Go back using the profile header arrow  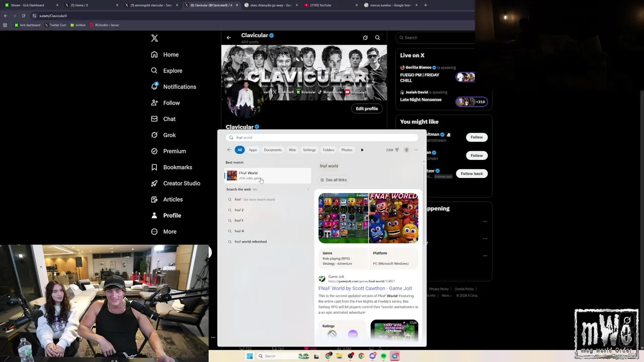click(x=228, y=38)
